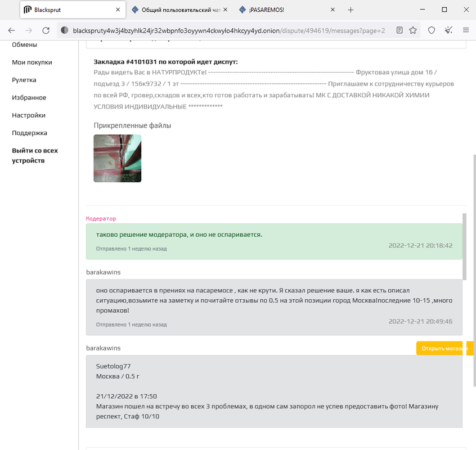476x450 pixels.
Task: Open the shield security level icon
Action: coord(432,30)
